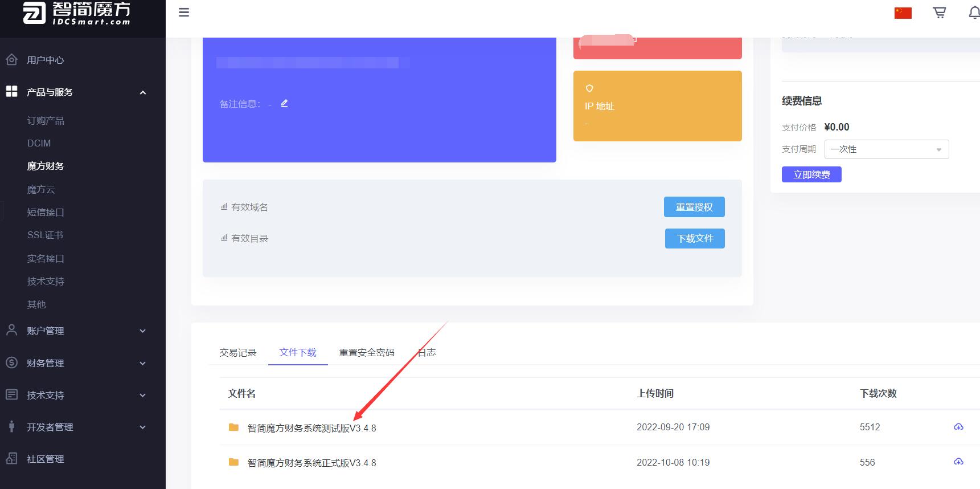The width and height of the screenshot is (980, 489).
Task: Click the 有效目录 label
Action: pos(249,238)
